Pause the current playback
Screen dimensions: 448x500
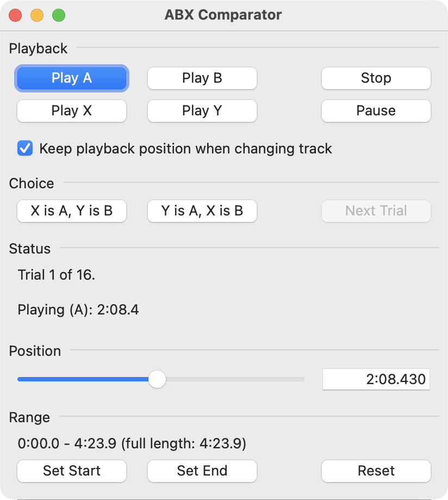click(x=376, y=111)
